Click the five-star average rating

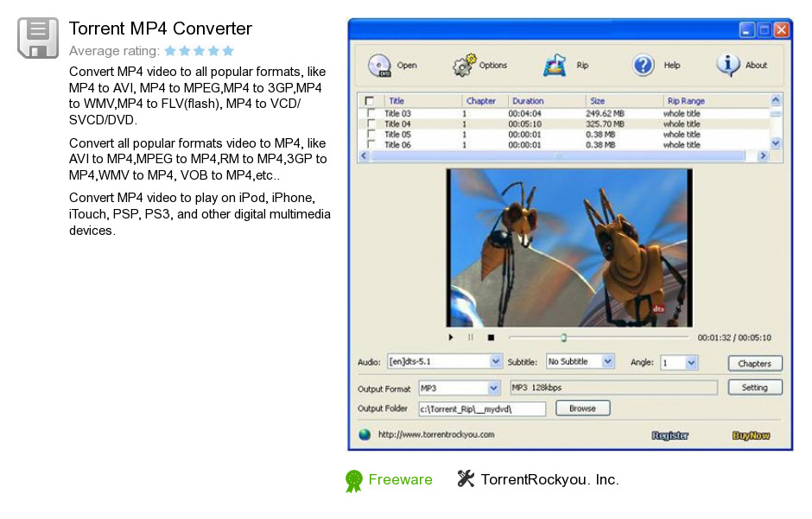(199, 51)
